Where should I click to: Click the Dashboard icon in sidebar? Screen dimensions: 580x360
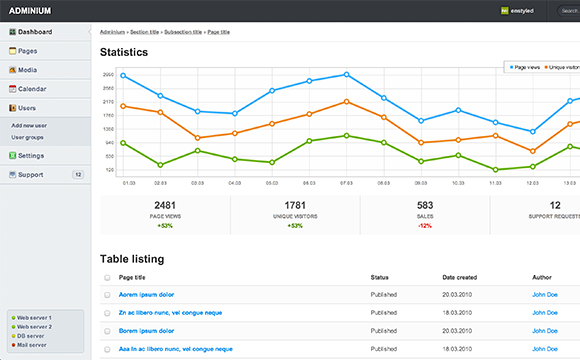tap(13, 32)
